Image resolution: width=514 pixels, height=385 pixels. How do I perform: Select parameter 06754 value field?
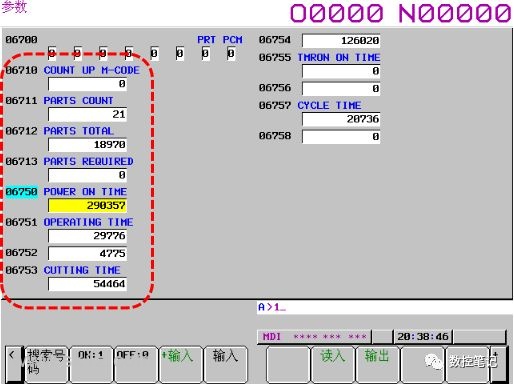pos(341,41)
